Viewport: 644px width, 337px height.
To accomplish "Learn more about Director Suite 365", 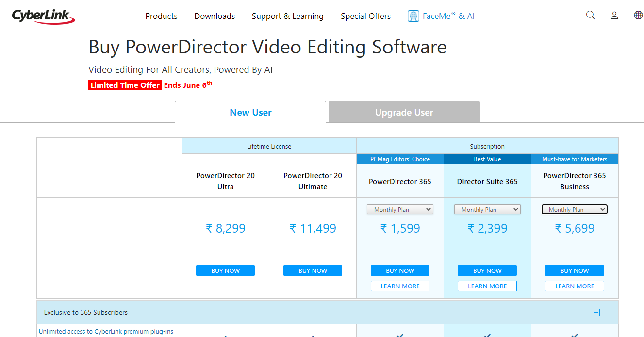I will click(x=487, y=286).
